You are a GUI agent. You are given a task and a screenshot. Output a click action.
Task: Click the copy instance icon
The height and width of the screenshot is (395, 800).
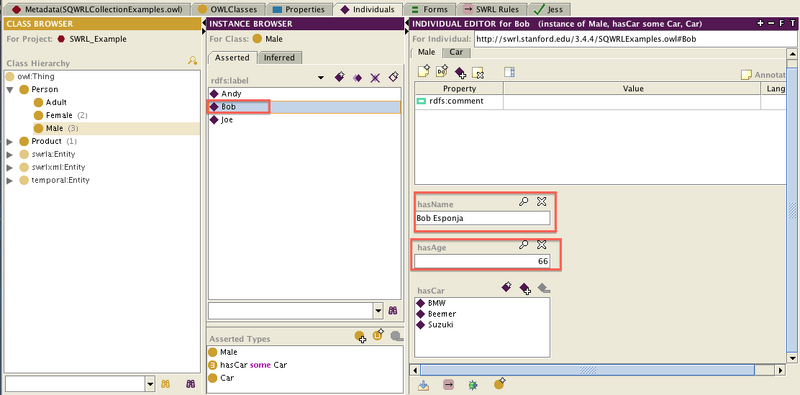[x=358, y=78]
